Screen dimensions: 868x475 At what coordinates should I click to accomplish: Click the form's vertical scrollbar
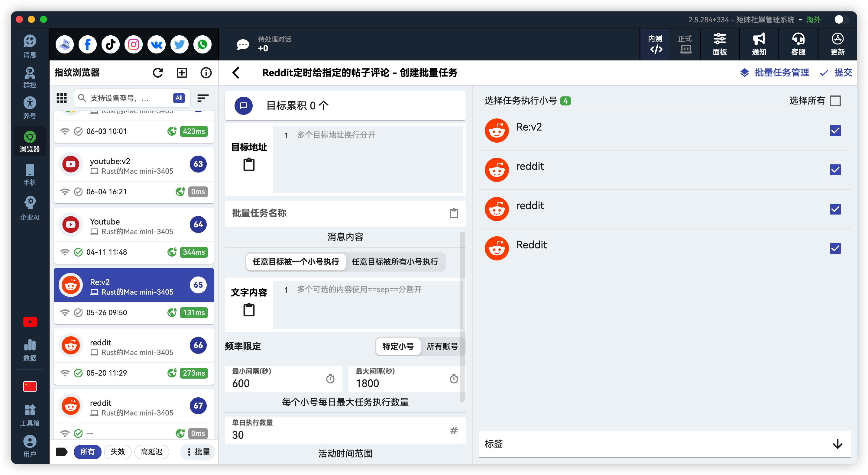tap(462, 317)
